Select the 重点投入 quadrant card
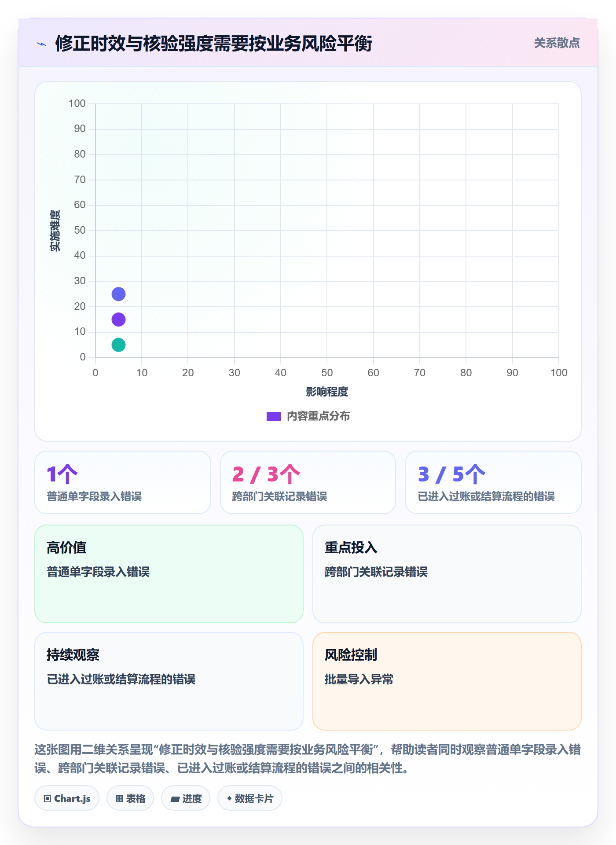This screenshot has width=616, height=845. click(447, 574)
